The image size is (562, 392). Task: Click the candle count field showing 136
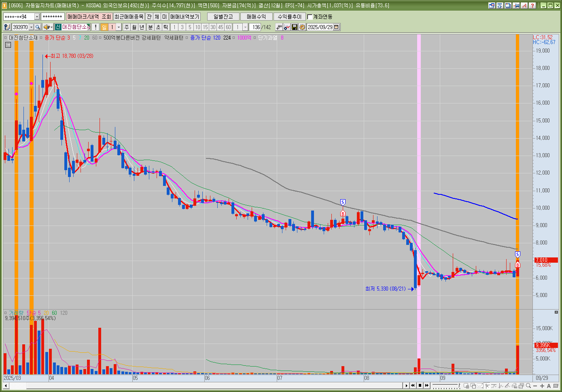pyautogui.click(x=255, y=27)
